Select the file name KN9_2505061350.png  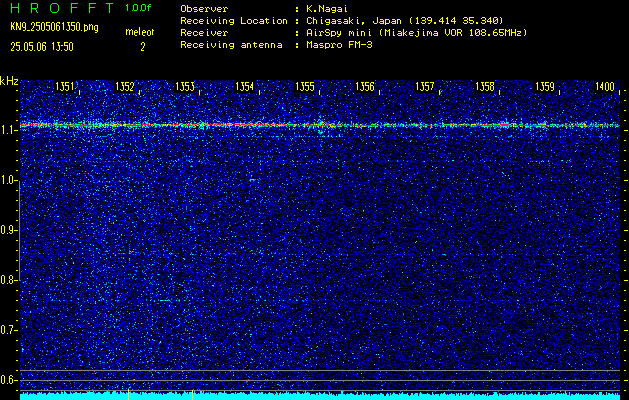pos(54,27)
